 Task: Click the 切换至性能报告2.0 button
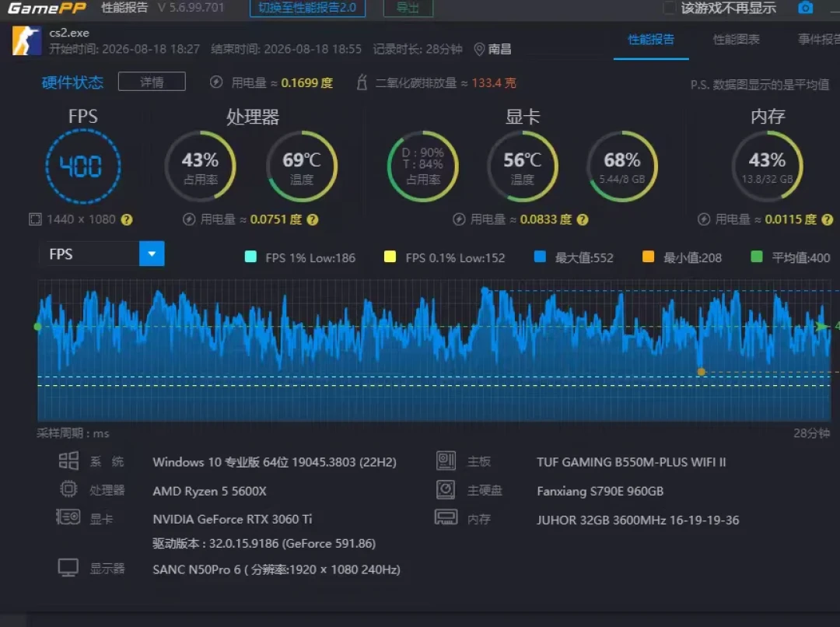[307, 8]
